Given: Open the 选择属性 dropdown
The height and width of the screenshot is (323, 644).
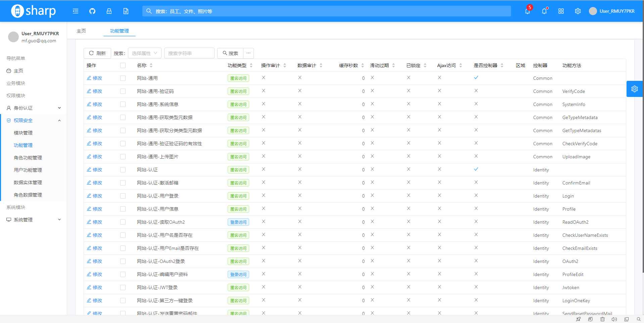Looking at the screenshot, I should [145, 53].
